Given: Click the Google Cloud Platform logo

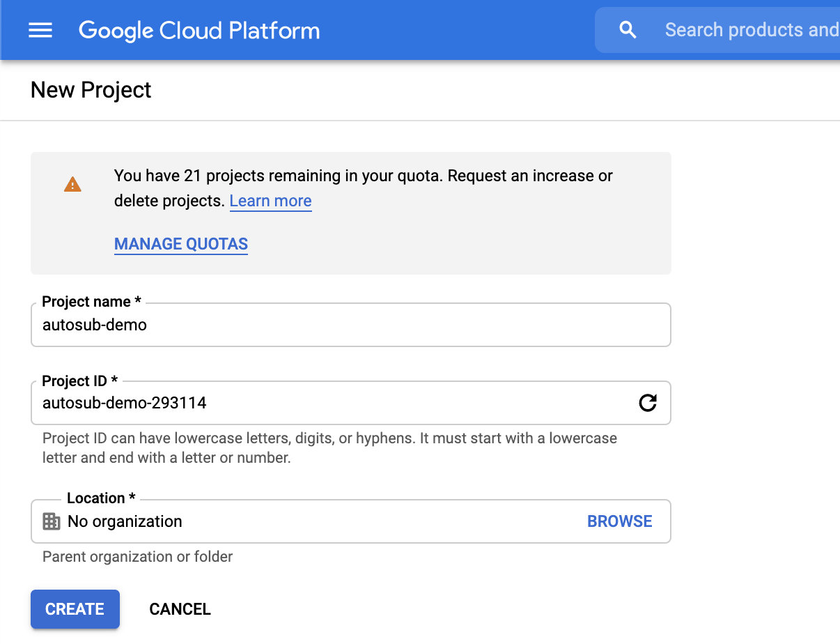Looking at the screenshot, I should tap(199, 31).
